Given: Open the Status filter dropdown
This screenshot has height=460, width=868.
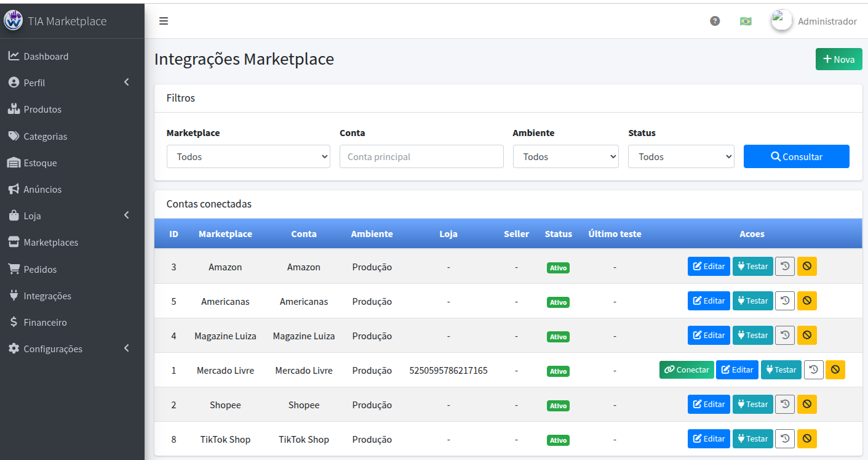Looking at the screenshot, I should (x=681, y=156).
